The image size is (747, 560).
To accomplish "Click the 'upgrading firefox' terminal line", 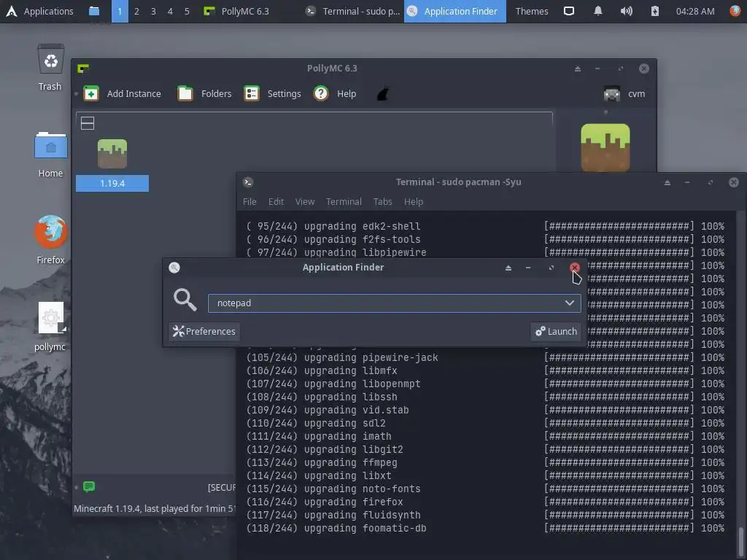I will (x=485, y=502).
